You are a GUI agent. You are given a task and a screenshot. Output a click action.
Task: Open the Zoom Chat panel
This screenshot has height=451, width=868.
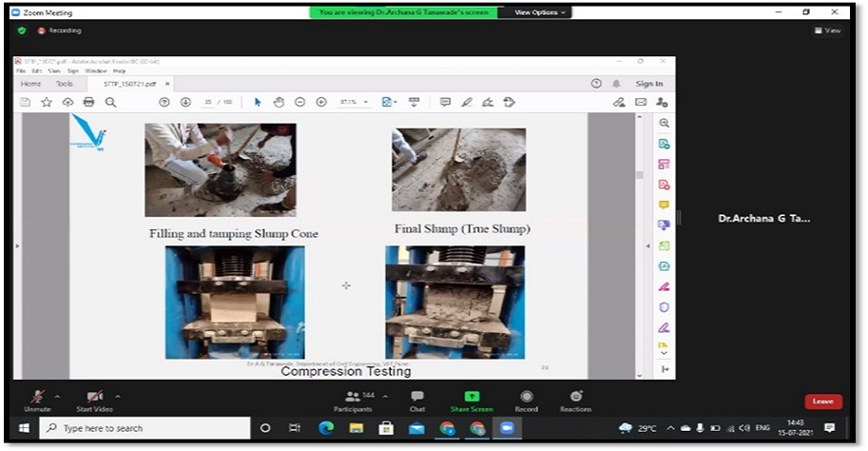416,399
